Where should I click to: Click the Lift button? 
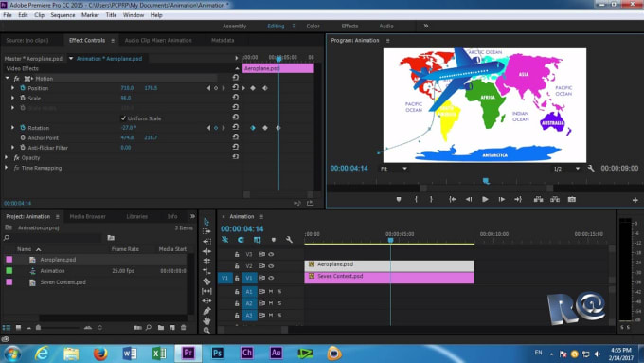[538, 199]
